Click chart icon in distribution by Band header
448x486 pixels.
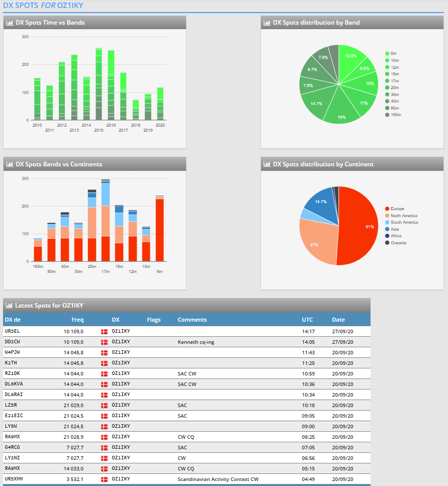tap(267, 23)
